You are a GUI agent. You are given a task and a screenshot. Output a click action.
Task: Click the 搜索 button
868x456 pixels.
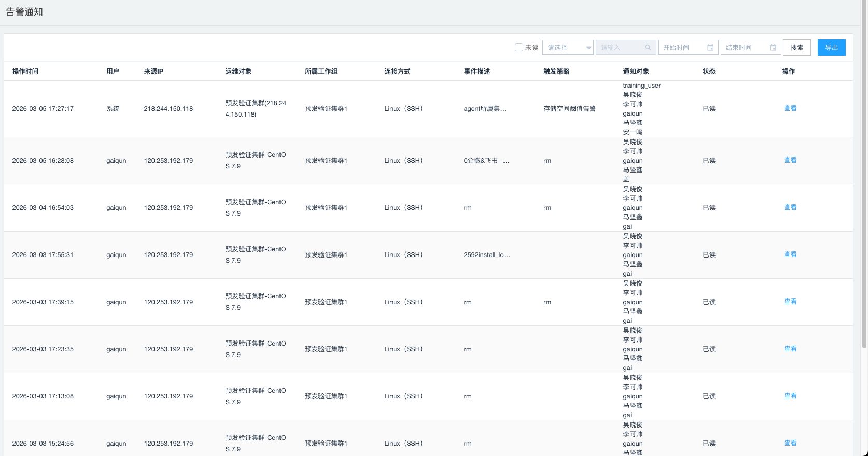(x=796, y=48)
